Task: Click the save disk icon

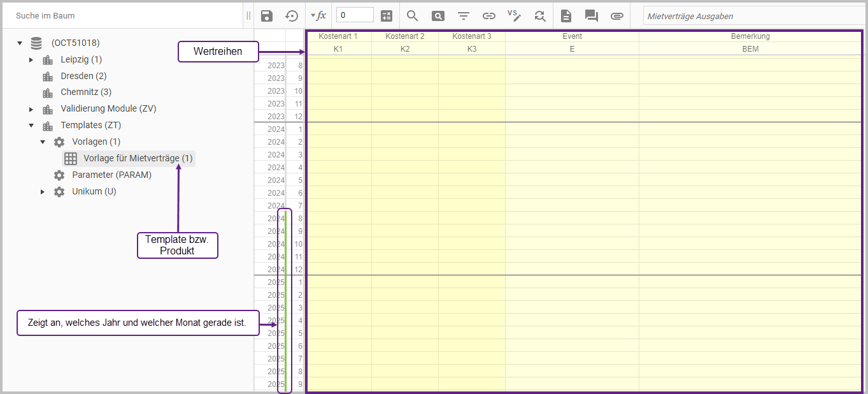Action: tap(267, 16)
